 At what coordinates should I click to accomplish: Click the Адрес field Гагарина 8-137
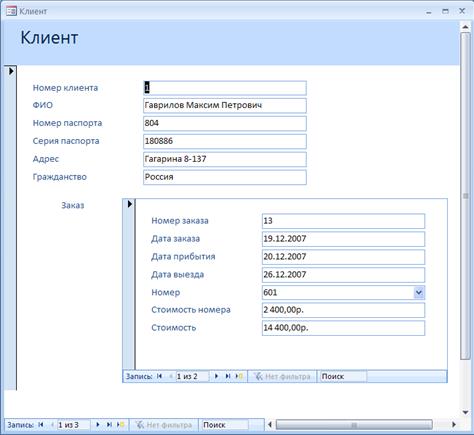coord(225,159)
